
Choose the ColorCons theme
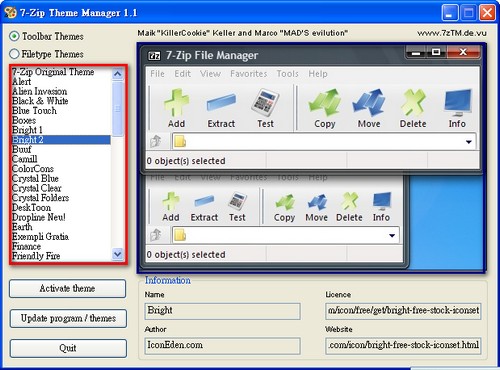pyautogui.click(x=61, y=168)
